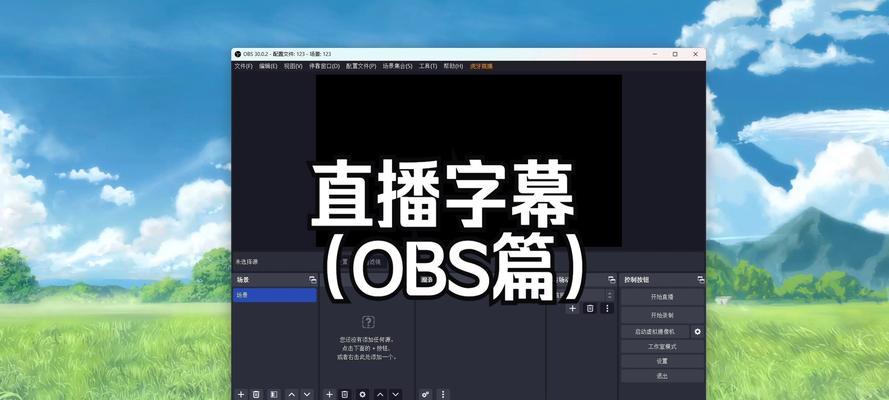Move scene up with arrow icon
Screen dimensions: 889x400
tap(291, 394)
